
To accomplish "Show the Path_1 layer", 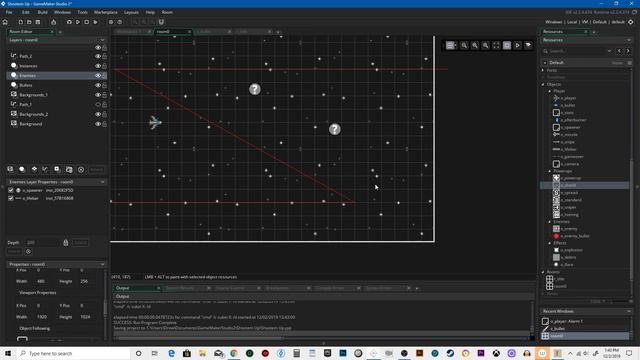I will click(x=98, y=104).
